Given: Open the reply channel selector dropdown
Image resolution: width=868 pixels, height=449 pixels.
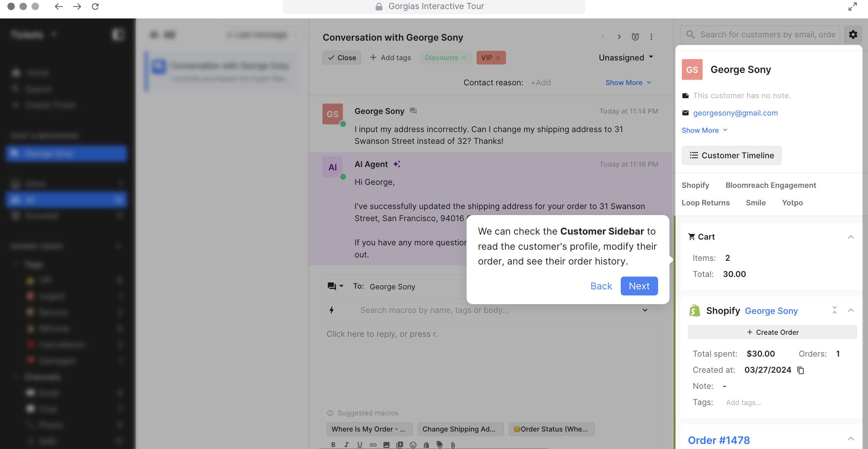Looking at the screenshot, I should pos(335,286).
